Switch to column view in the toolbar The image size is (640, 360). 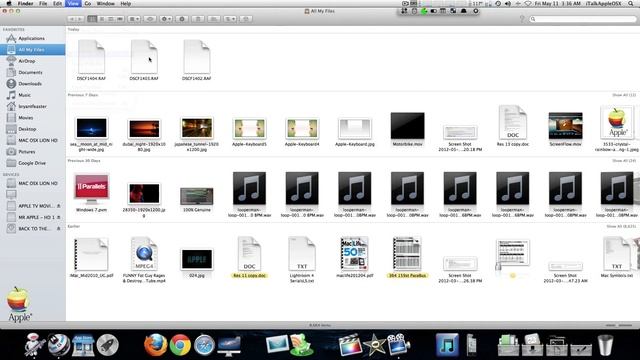coord(111,19)
